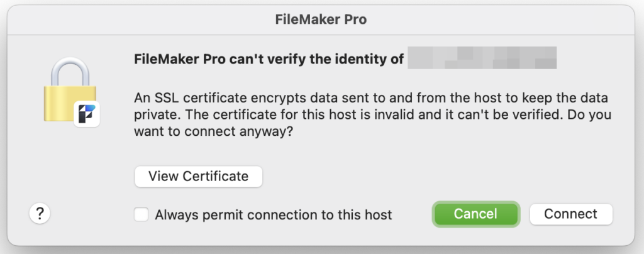Click the yellow body of the padlock
The width and height of the screenshot is (644, 254).
point(70,103)
